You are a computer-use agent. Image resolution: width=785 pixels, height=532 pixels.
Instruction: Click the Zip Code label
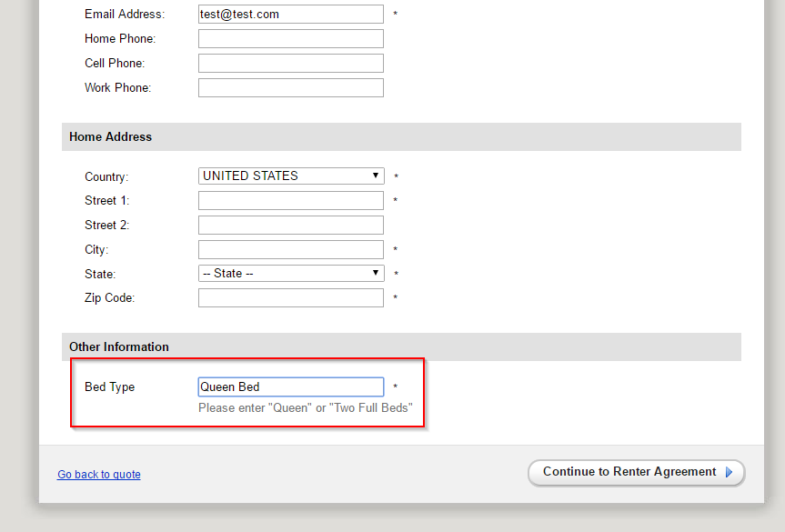(x=109, y=298)
